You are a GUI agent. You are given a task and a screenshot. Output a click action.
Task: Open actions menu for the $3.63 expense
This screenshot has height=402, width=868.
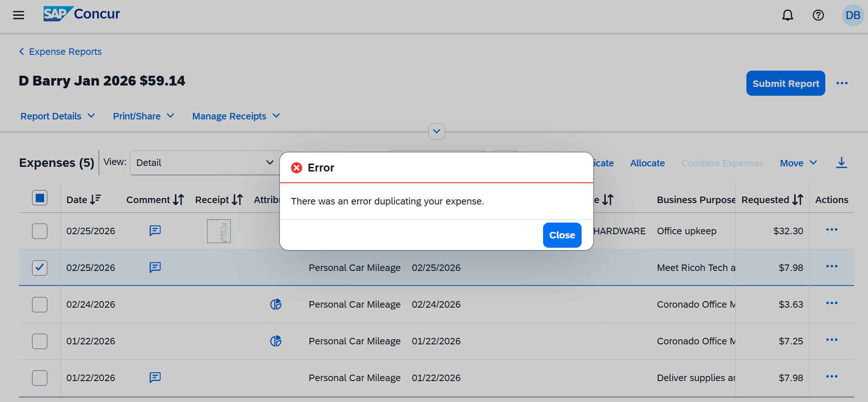(832, 303)
